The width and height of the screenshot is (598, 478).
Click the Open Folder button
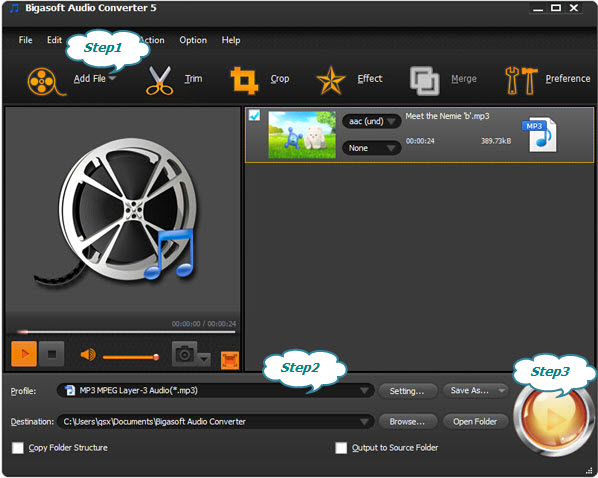[x=475, y=422]
